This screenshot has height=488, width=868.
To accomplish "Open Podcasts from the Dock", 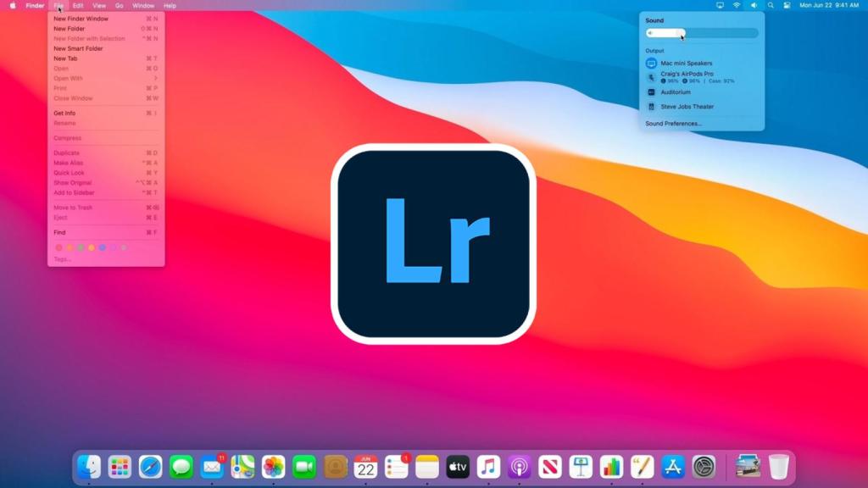I will tap(519, 466).
